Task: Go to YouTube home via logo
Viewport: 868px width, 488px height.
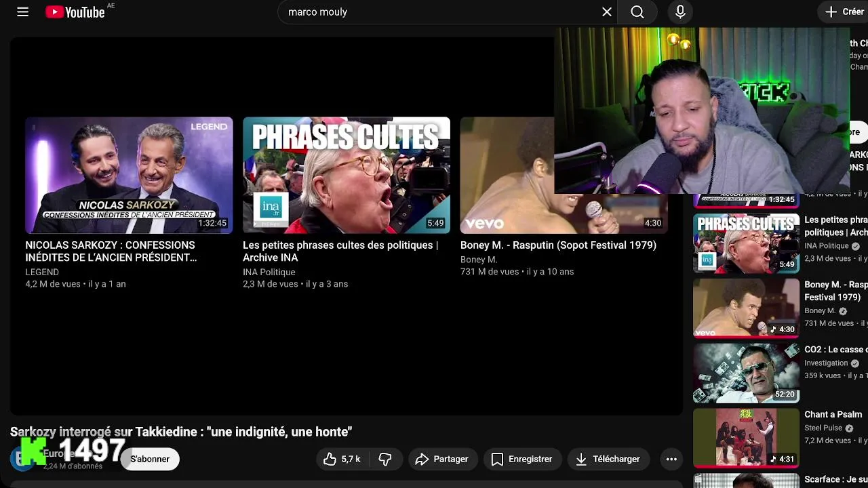Action: click(x=75, y=12)
